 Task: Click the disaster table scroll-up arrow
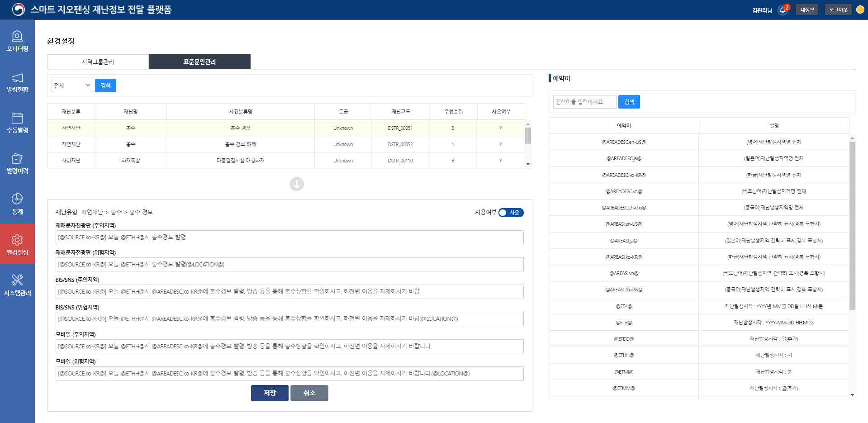pyautogui.click(x=528, y=124)
